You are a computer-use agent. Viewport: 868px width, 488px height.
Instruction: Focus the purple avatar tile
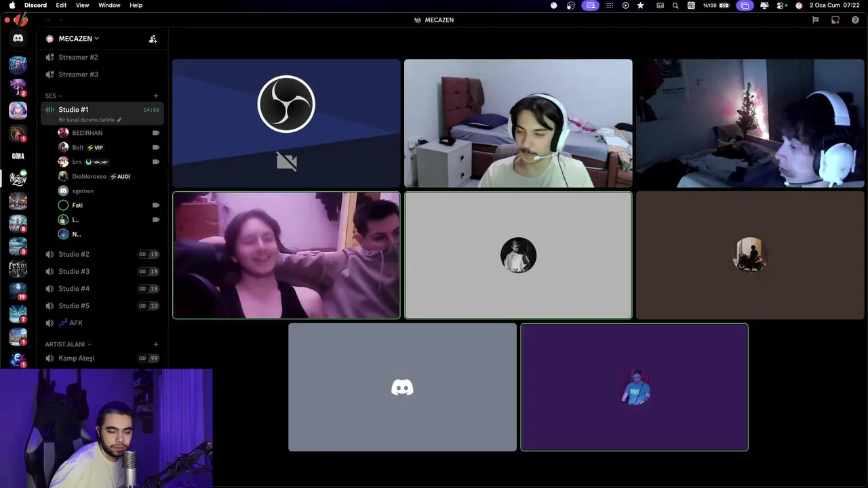634,387
